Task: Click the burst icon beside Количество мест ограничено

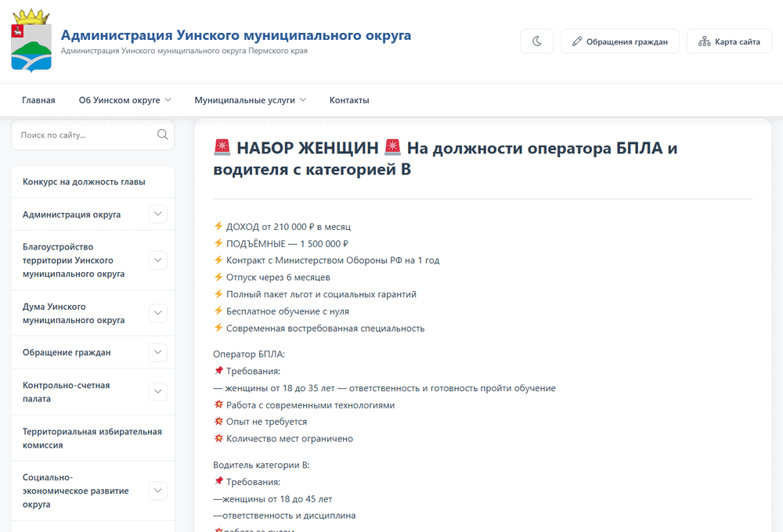Action: (218, 438)
